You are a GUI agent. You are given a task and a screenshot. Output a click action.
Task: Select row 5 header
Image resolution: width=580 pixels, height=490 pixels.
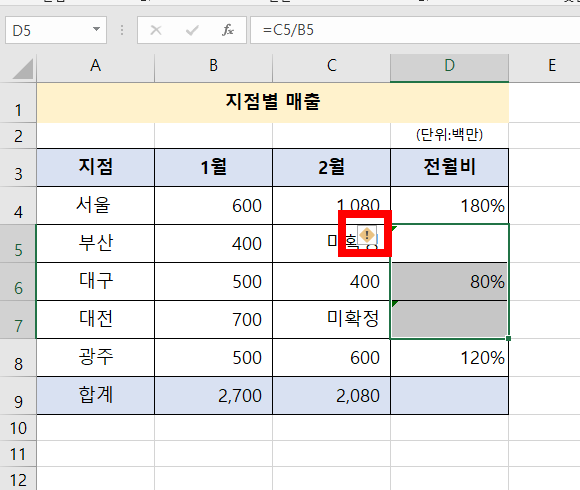(x=18, y=244)
